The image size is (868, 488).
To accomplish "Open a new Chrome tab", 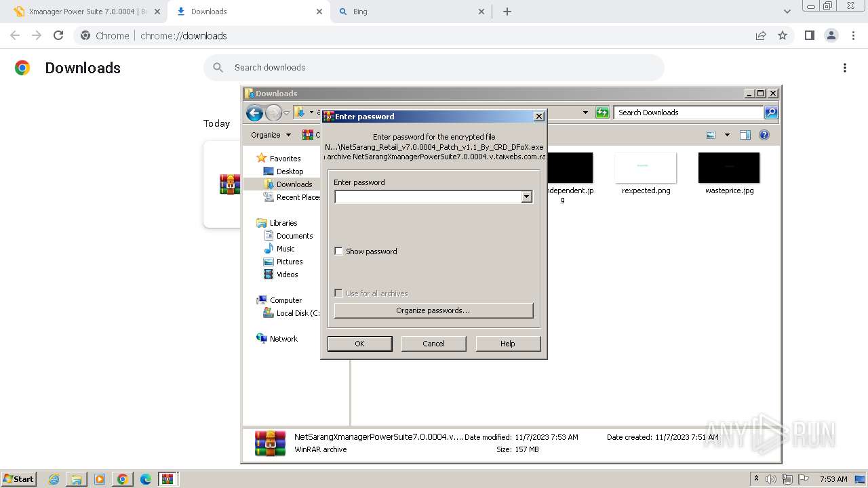I will (x=507, y=12).
